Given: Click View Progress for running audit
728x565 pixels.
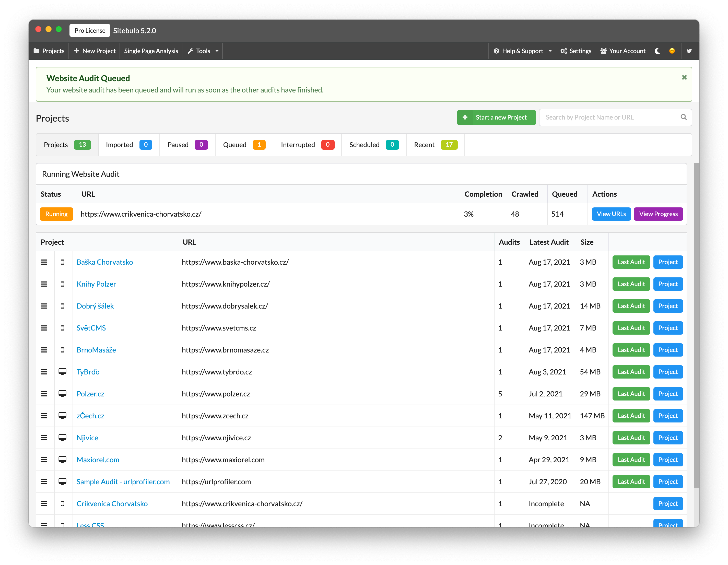Looking at the screenshot, I should coord(658,214).
